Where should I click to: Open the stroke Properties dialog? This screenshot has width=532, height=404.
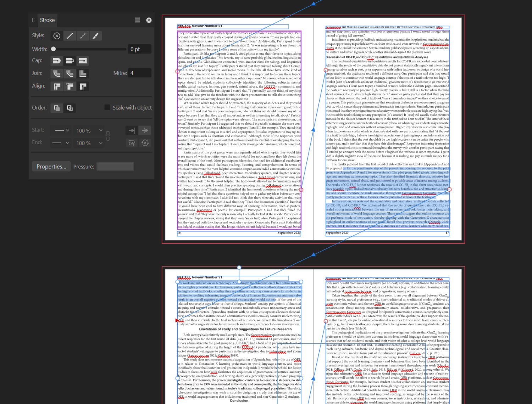click(x=51, y=167)
